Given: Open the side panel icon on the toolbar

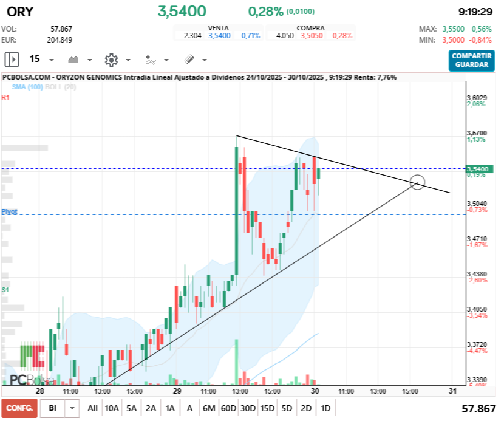Looking at the screenshot, I should [11, 59].
